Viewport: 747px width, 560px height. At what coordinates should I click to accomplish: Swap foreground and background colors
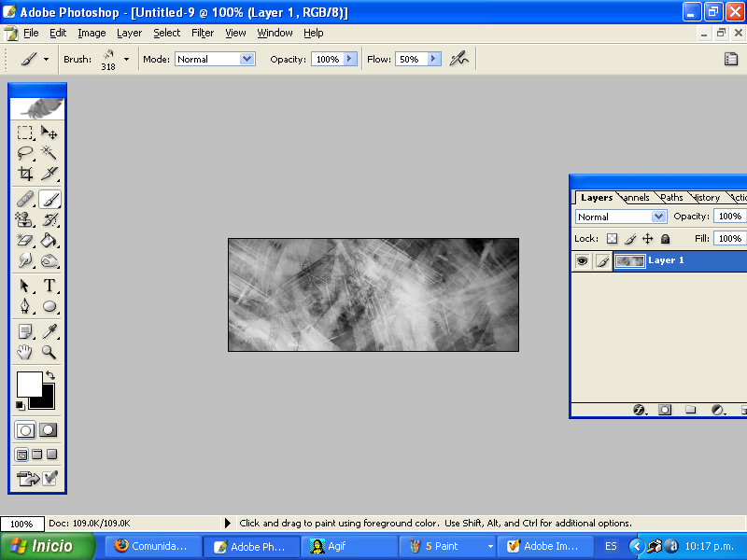(x=50, y=375)
